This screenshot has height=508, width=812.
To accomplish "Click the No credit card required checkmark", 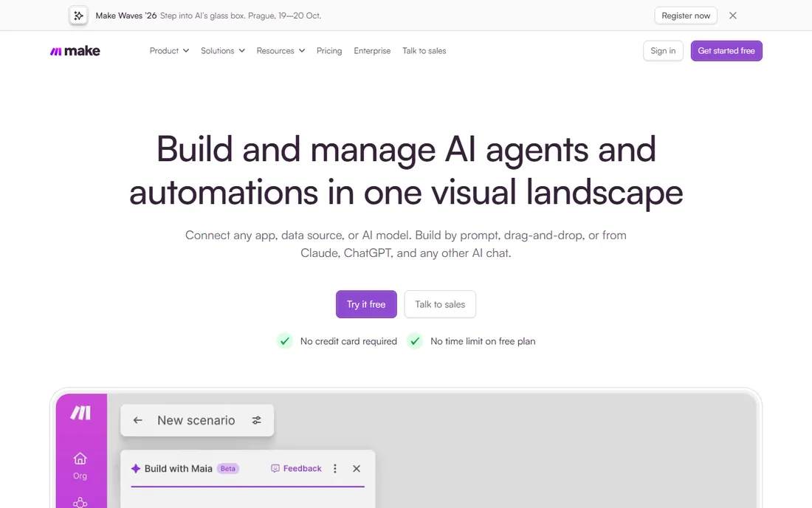I will click(x=284, y=340).
